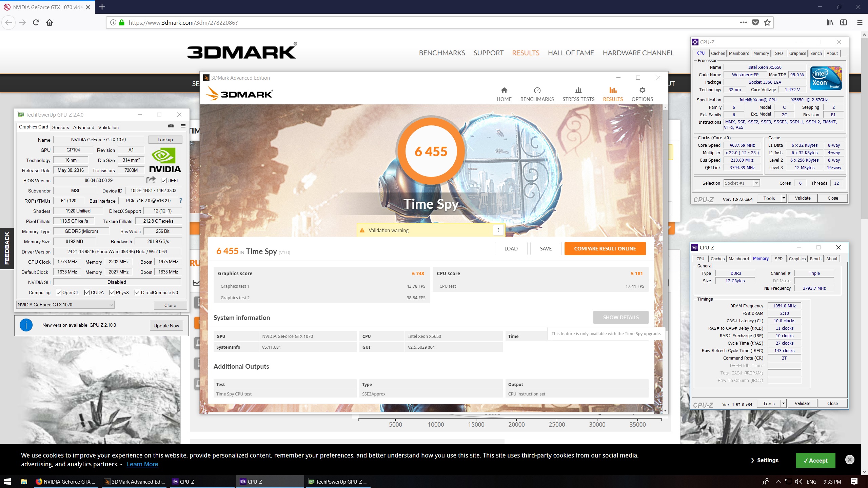
Task: Toggle Firefox sidebar icon
Action: pos(844,22)
